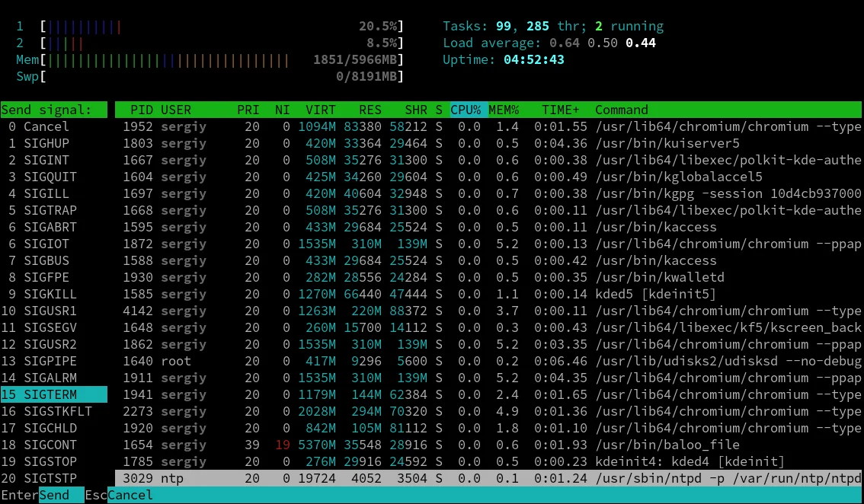Choose the SIGTERM signal entry
Screen dimensions: 864x504
50,394
